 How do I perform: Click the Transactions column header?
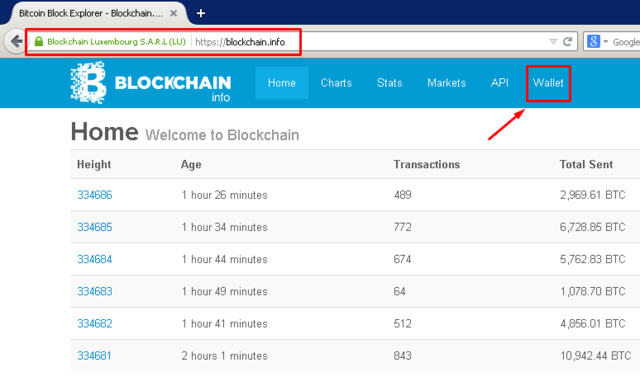(x=427, y=164)
